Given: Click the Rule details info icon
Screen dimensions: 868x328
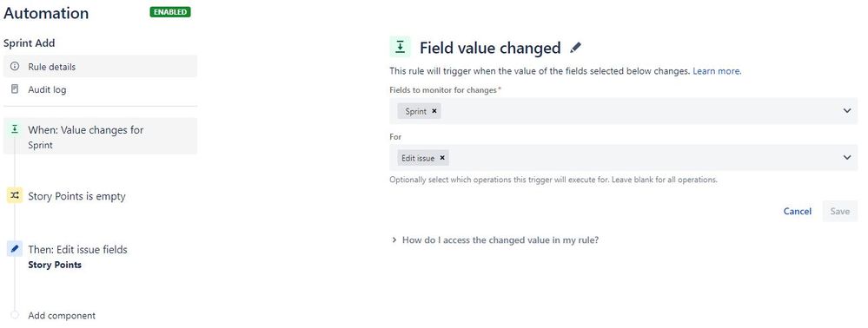Looking at the screenshot, I should pyautogui.click(x=15, y=66).
